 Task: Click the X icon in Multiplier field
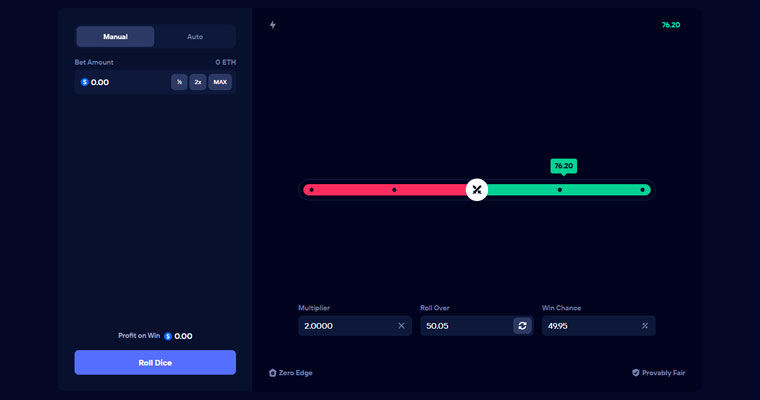(401, 326)
